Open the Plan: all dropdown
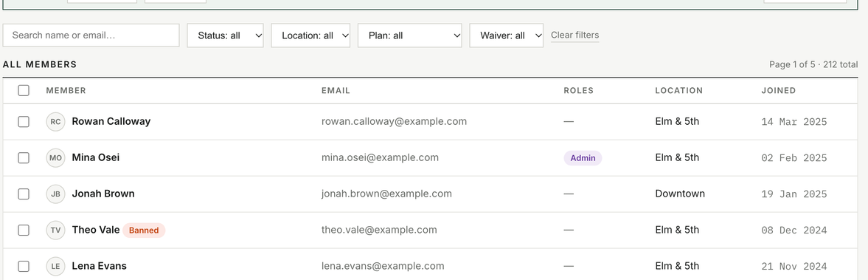 pyautogui.click(x=409, y=35)
